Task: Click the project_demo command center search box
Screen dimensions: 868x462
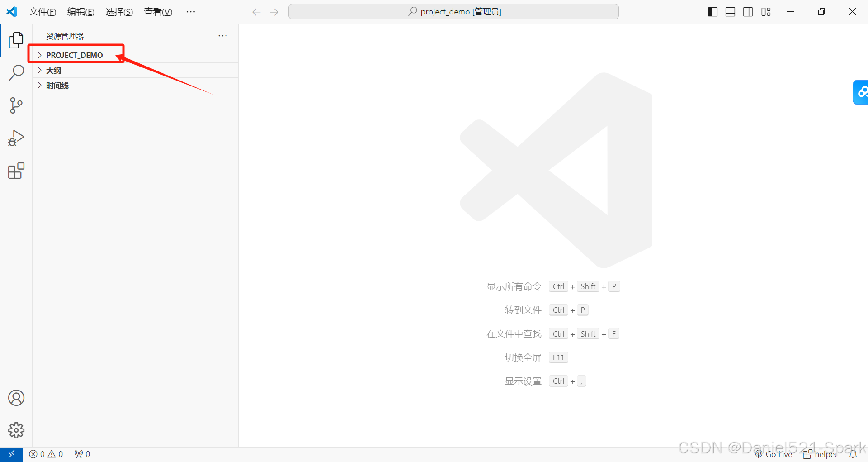Action: click(453, 12)
